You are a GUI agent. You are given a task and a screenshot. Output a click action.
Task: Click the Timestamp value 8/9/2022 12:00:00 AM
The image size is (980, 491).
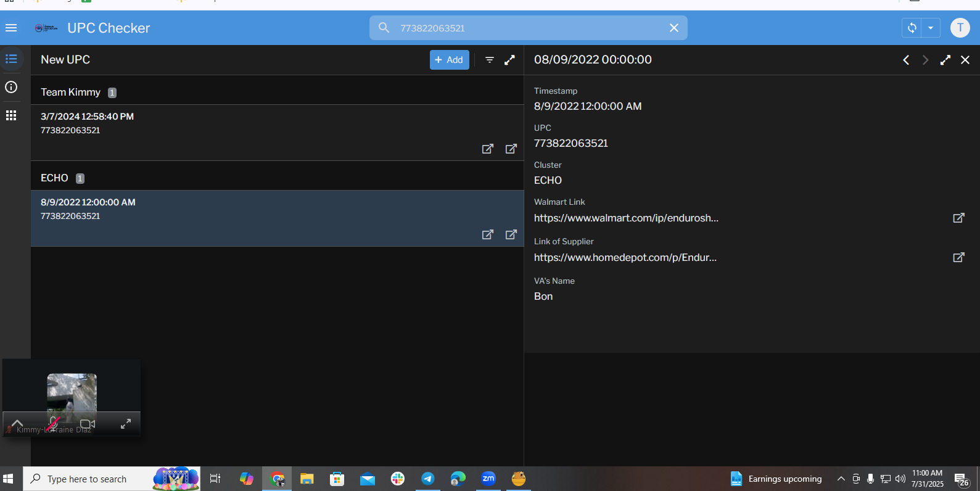click(x=588, y=106)
